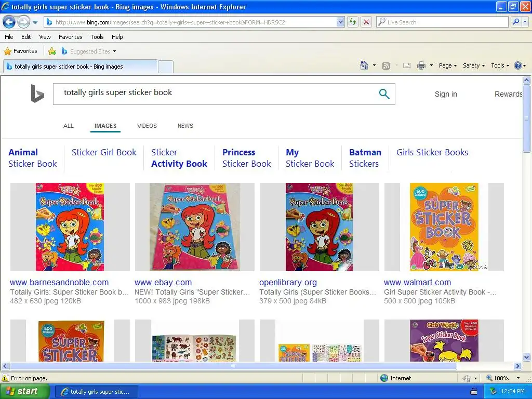Click the browser Forward arrow button
532x399 pixels.
point(23,22)
